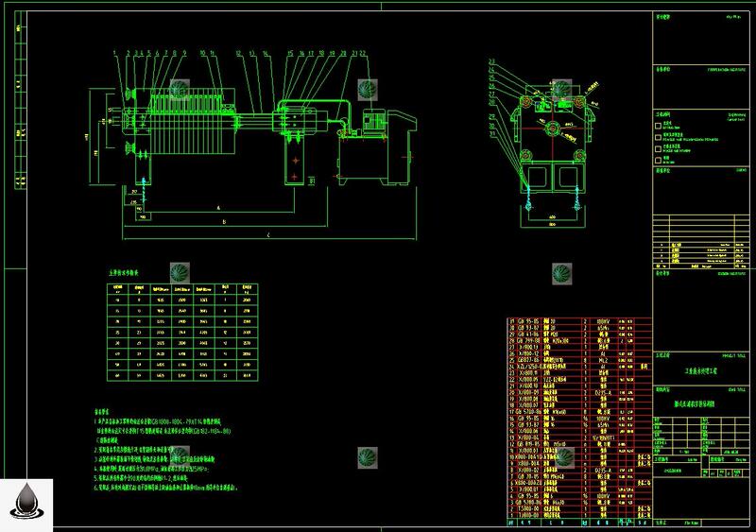Click the project name text in the title block
Image resolution: width=756 pixels, height=532 pixels.
point(701,371)
